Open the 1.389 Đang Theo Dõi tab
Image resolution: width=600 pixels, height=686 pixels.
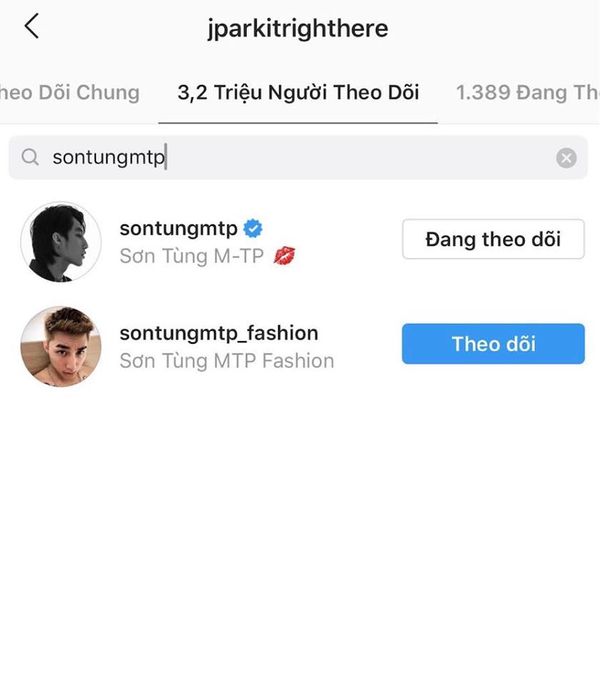(526, 93)
